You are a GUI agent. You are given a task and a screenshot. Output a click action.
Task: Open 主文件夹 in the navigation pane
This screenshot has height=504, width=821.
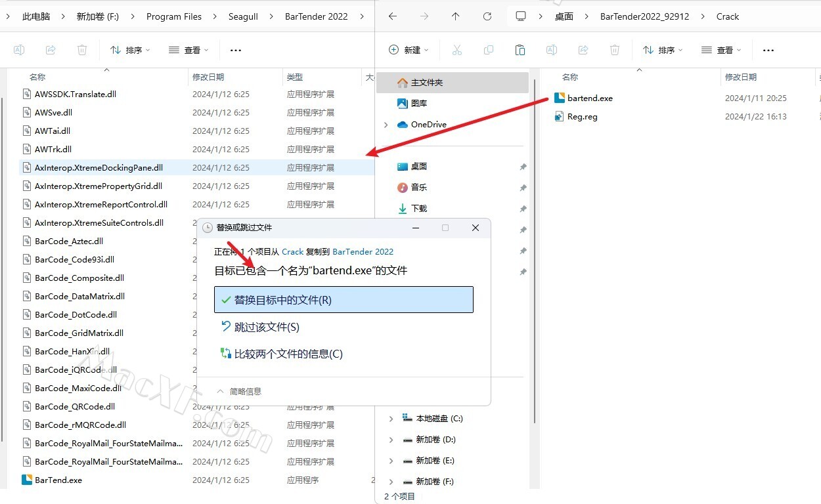(x=453, y=83)
